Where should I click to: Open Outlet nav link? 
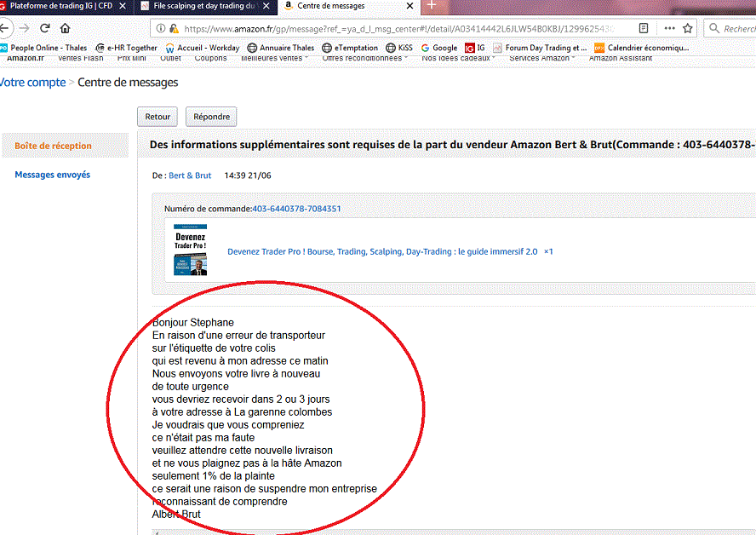[170, 59]
